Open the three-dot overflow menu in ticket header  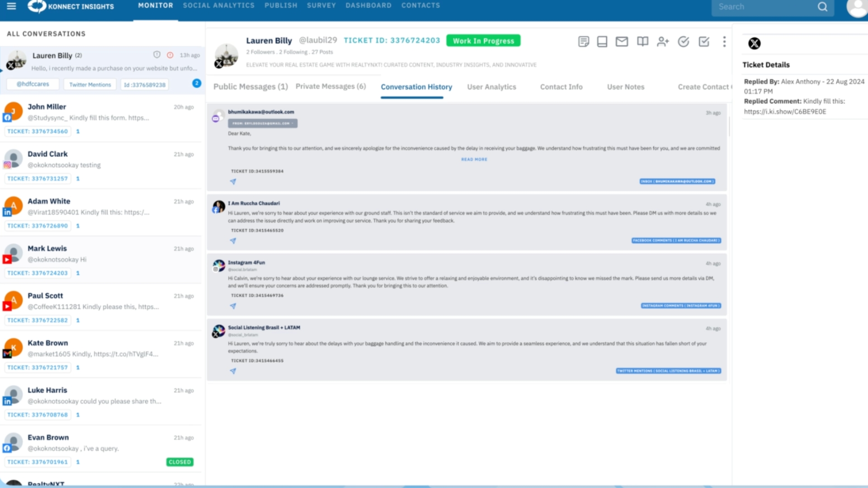click(724, 42)
